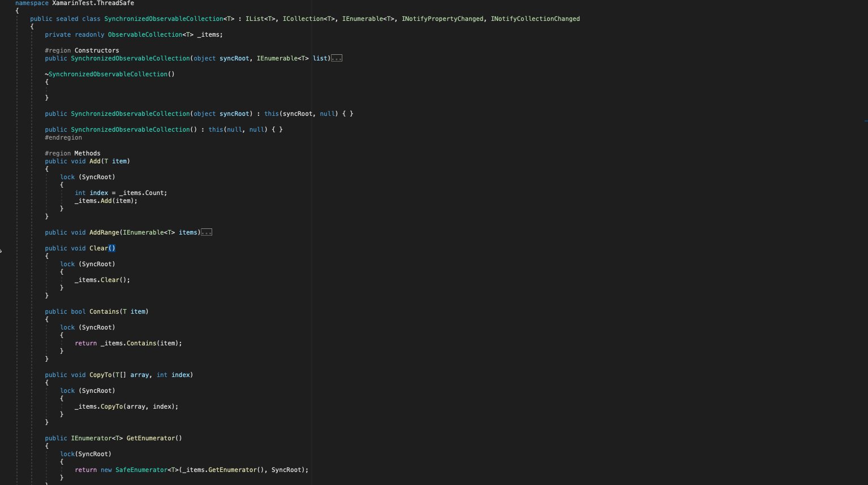This screenshot has width=868, height=485.
Task: Expand the collapsed AddRange method body
Action: click(207, 232)
